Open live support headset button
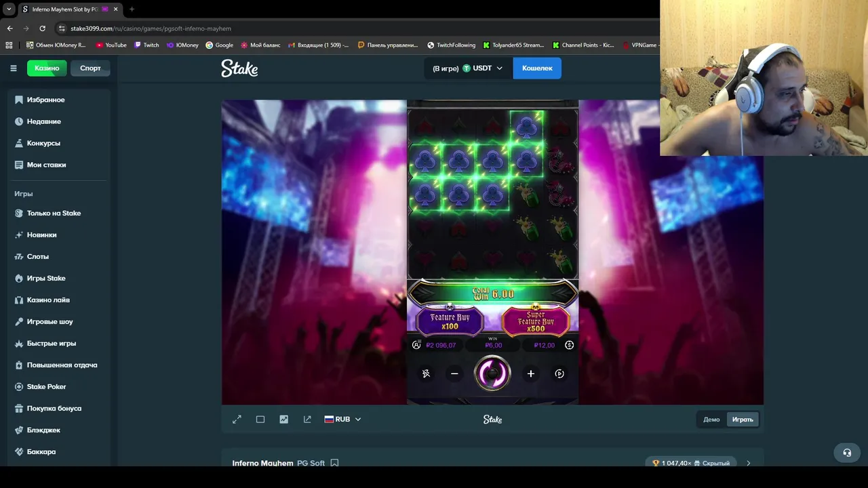 847,453
